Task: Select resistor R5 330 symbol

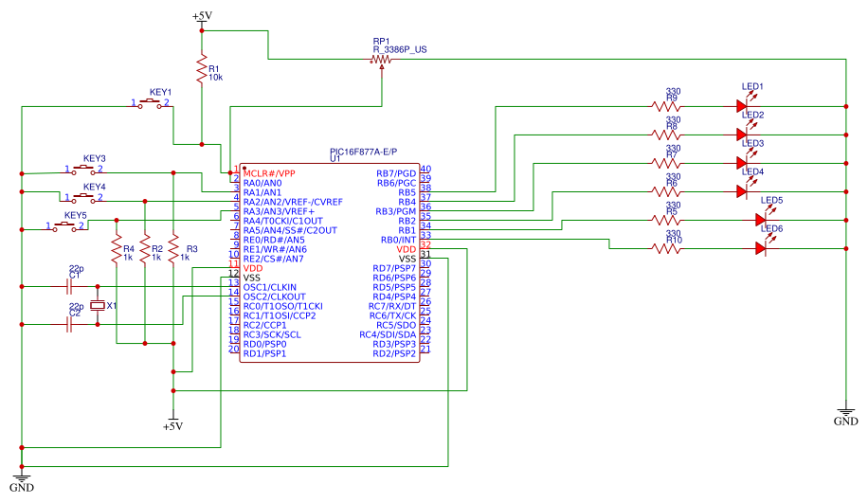Action: 666,220
